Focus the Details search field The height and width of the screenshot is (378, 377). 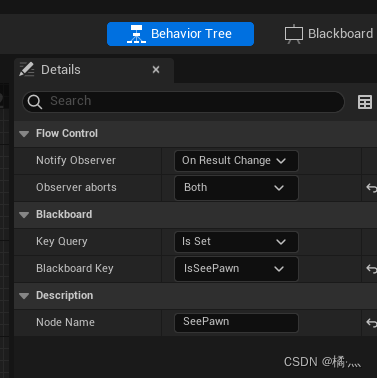[183, 102]
